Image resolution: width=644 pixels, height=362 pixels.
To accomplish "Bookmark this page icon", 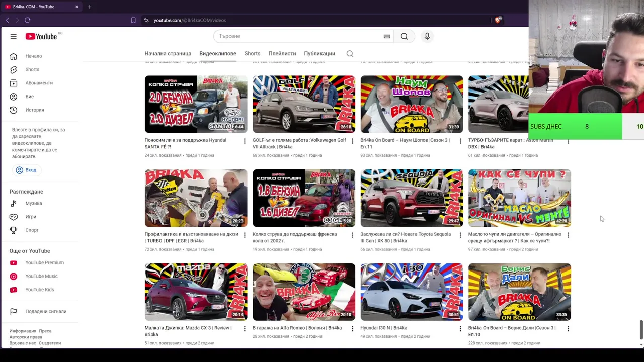I will 133,20.
